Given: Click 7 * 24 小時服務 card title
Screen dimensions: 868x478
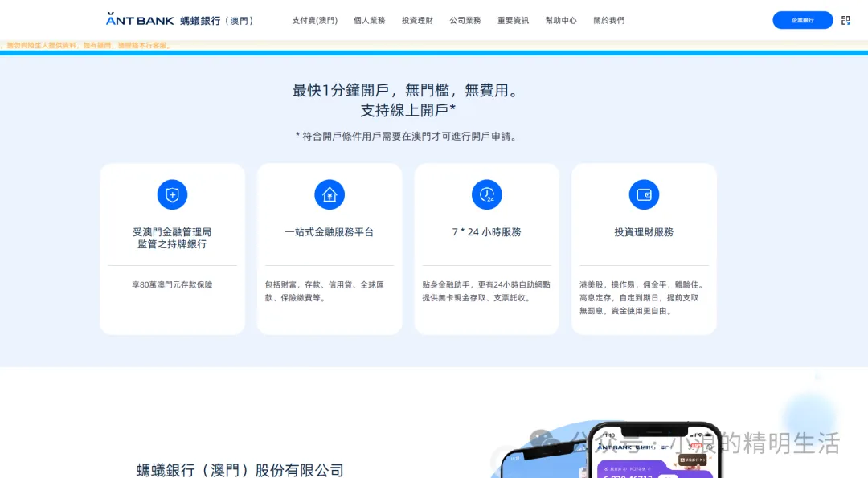Looking at the screenshot, I should [x=486, y=232].
